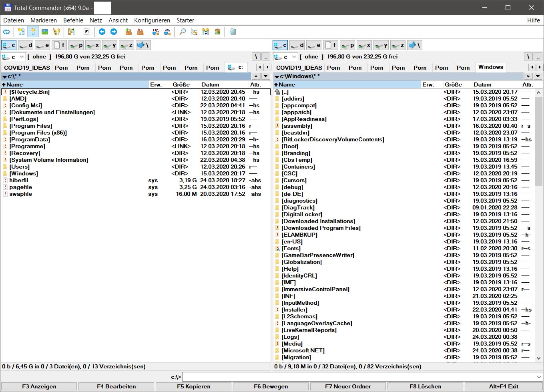Viewport: 544px width, 392px height.
Task: Click F3 Anzeigen button
Action: (x=39, y=386)
